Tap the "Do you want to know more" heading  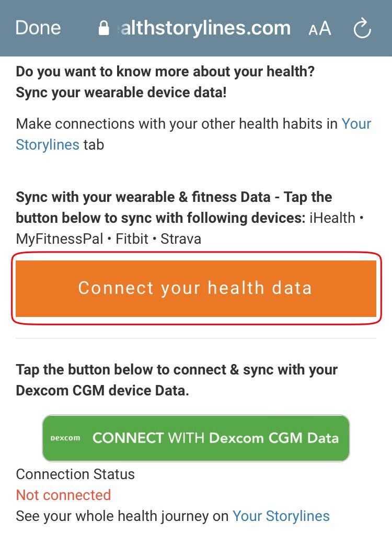click(165, 71)
